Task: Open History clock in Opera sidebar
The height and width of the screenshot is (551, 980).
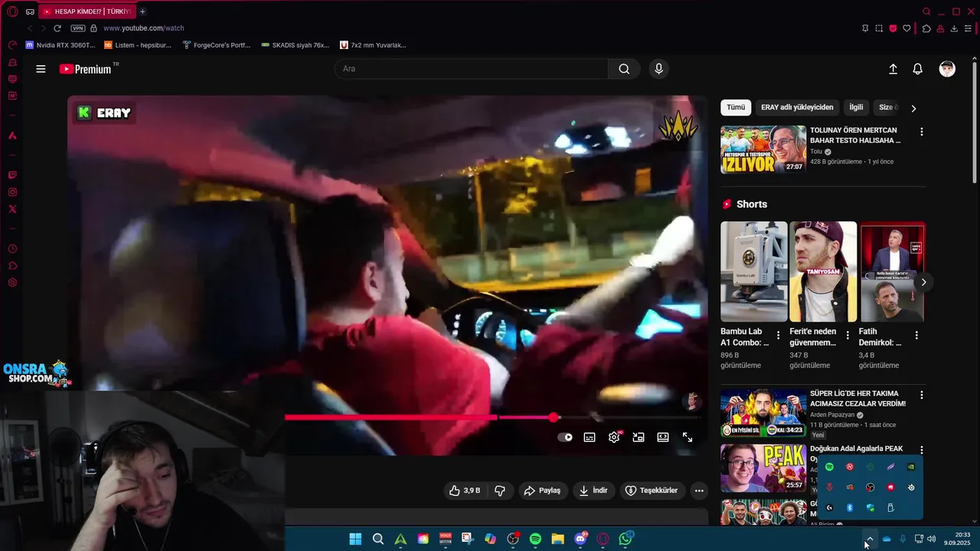Action: 12,249
